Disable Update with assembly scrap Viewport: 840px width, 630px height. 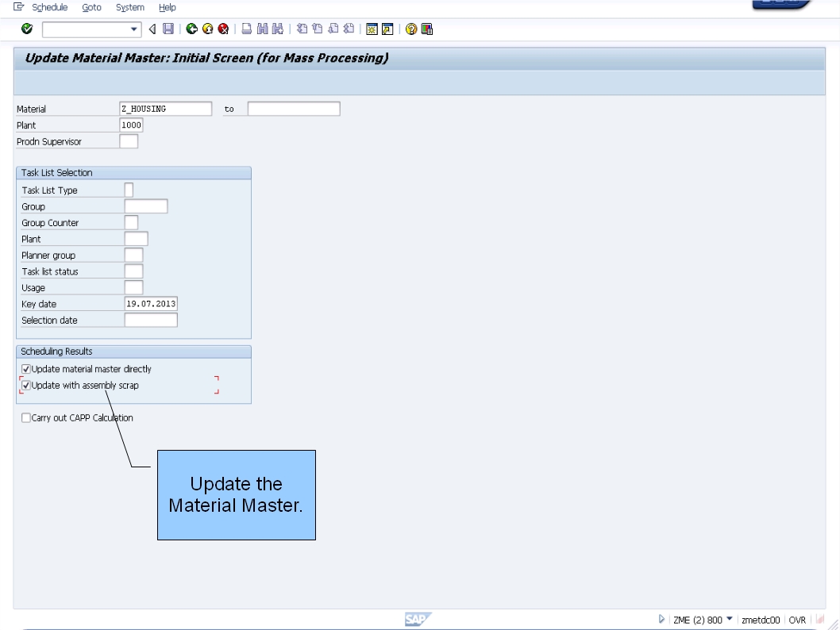25,385
